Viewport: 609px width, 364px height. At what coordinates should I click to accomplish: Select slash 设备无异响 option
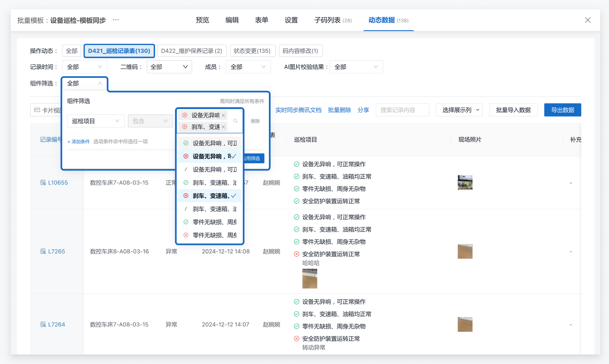(210, 169)
